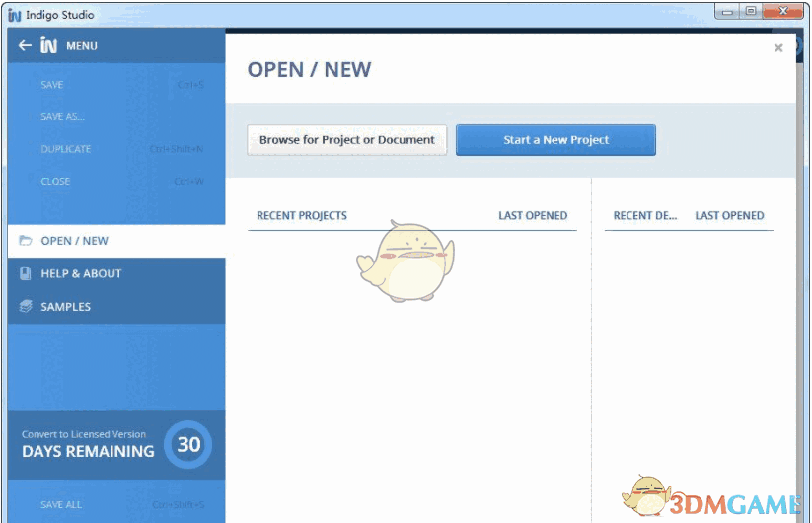Maximize the Indigo Studio window
This screenshot has height=523, width=812.
coord(751,12)
